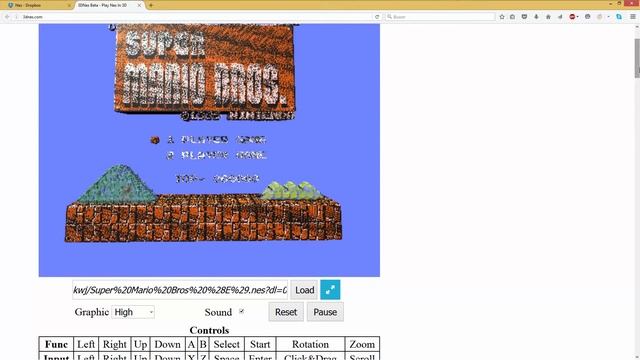Save page to Pocket
Screen dimensions: 640x360
point(524,17)
